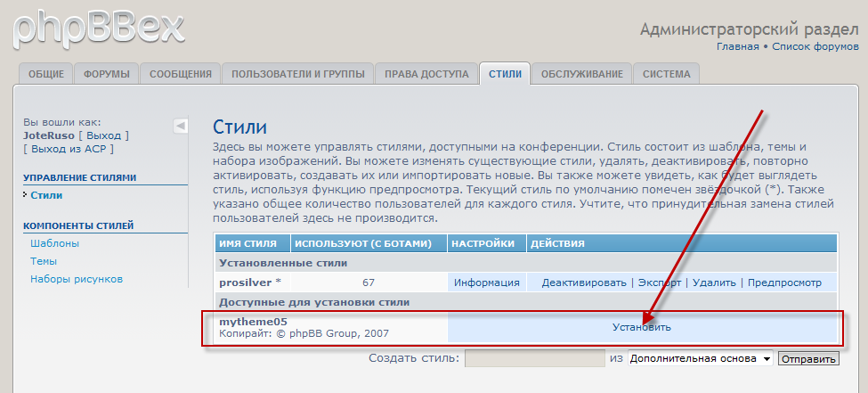Switch to the СИСТЕМА tab
The width and height of the screenshot is (868, 393).
tap(666, 74)
